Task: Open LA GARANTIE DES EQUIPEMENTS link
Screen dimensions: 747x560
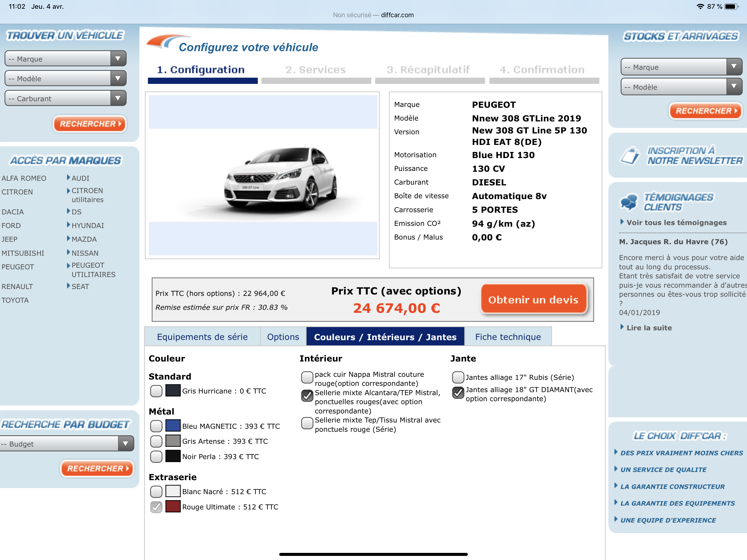Action: [x=678, y=503]
